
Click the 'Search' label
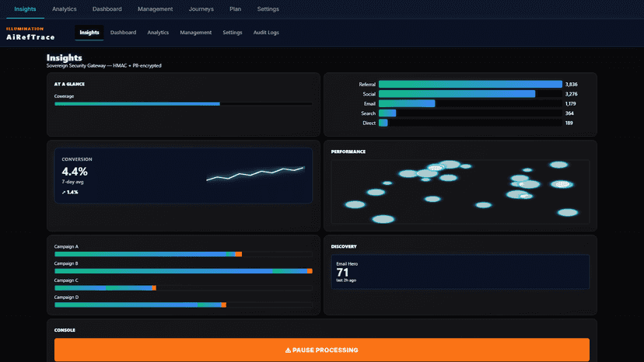point(369,113)
